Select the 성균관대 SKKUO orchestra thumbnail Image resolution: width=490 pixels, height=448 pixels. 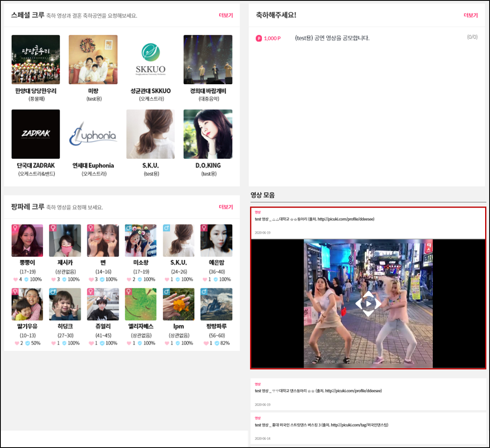(x=150, y=59)
